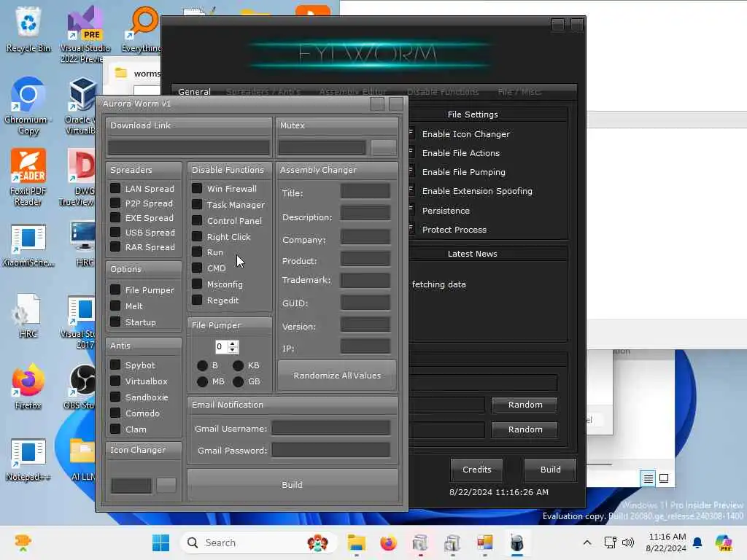Click the Credits button in back window
The height and width of the screenshot is (560, 747).
(x=476, y=470)
